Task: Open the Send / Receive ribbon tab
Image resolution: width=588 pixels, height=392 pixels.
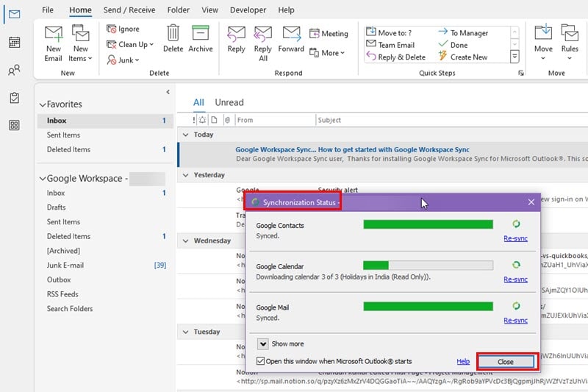Action: pyautogui.click(x=129, y=10)
